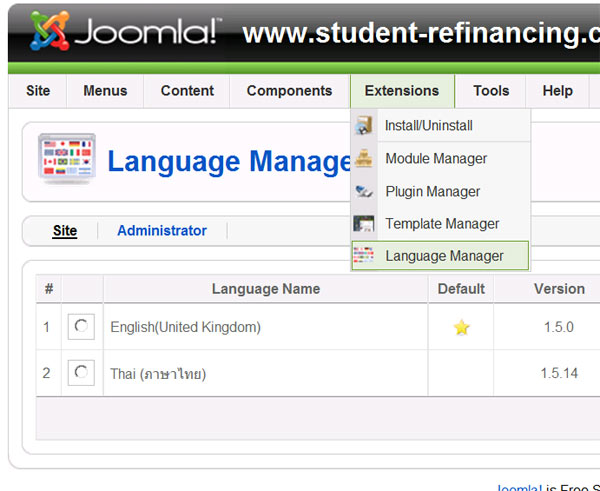Click the Language Manager flags icon in dropdown
600x491 pixels.
pyautogui.click(x=364, y=255)
